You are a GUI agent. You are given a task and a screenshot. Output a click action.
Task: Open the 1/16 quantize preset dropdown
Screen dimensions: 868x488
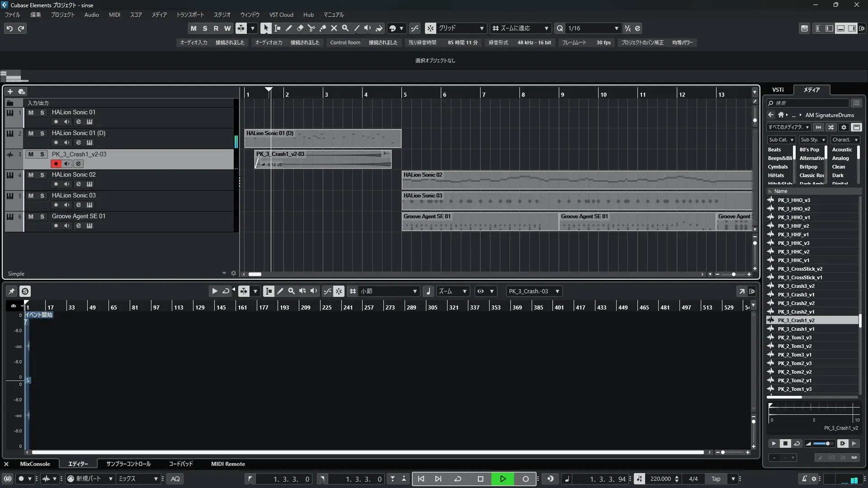pyautogui.click(x=616, y=28)
